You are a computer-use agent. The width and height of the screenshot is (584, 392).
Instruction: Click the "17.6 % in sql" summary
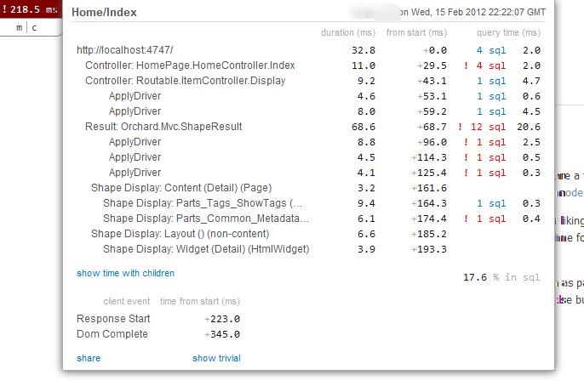[501, 276]
